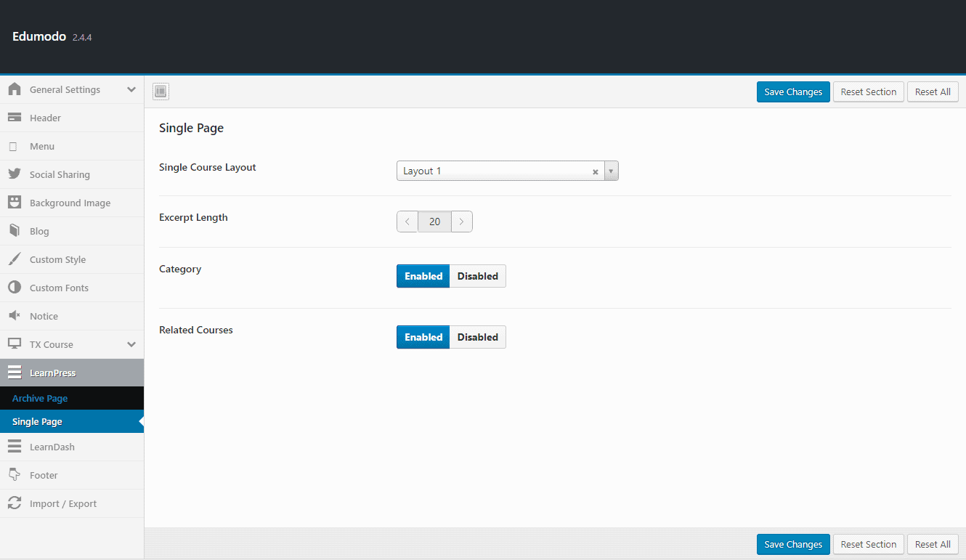
Task: Clear the Layout 1 selection with the x
Action: [x=596, y=172]
